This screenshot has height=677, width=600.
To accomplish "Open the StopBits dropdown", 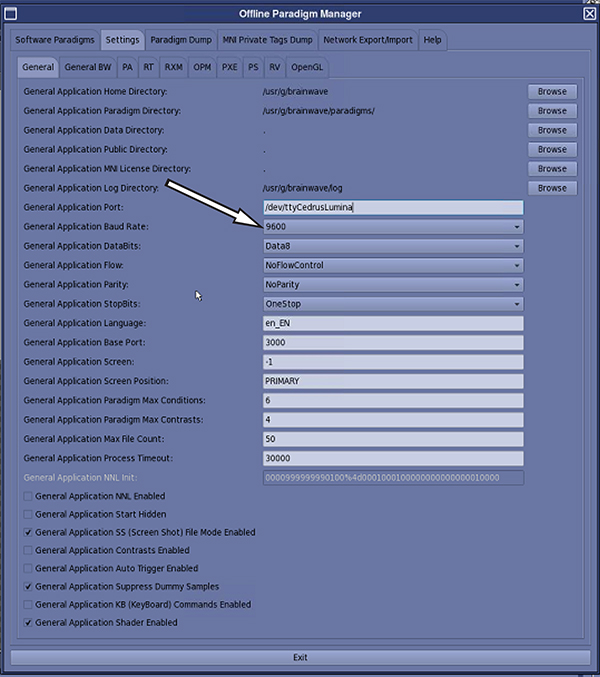I will click(x=392, y=304).
